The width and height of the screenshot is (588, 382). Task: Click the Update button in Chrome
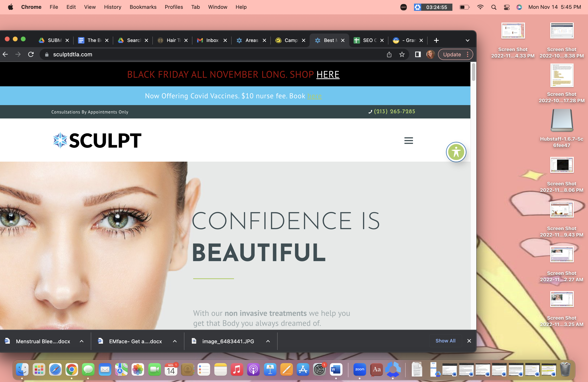(452, 55)
